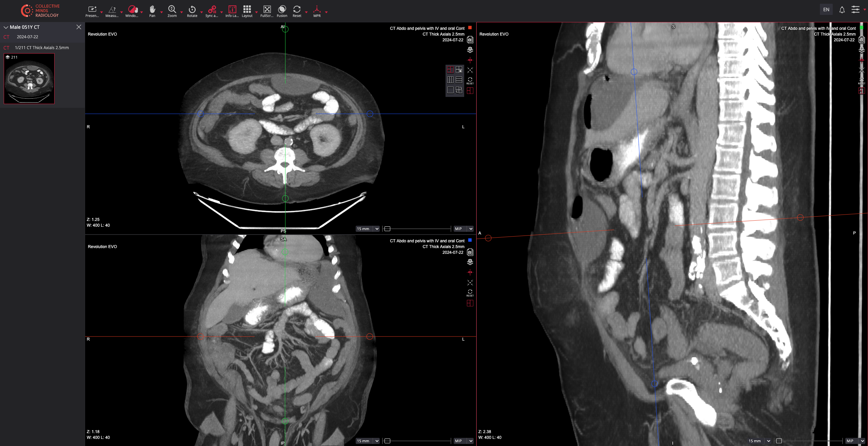The image size is (868, 446).
Task: Select the Pan hand tool
Action: pos(152,11)
